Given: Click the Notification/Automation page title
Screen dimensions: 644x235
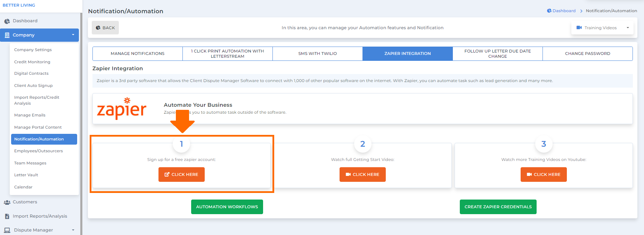Looking at the screenshot, I should 125,11.
